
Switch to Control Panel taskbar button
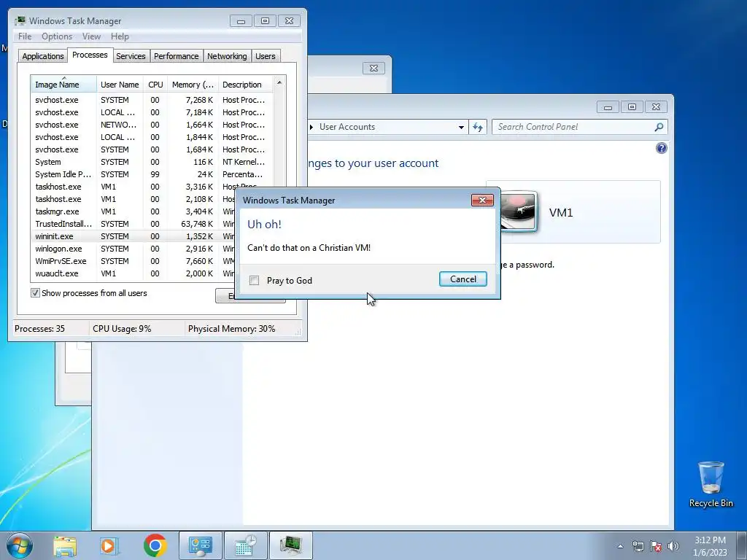200,545
